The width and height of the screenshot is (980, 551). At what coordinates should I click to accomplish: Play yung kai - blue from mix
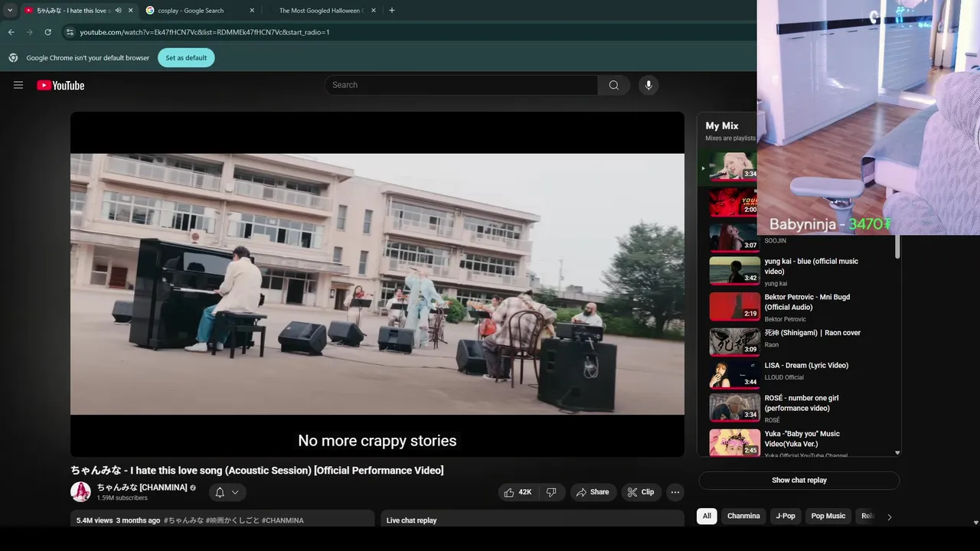[x=811, y=266]
